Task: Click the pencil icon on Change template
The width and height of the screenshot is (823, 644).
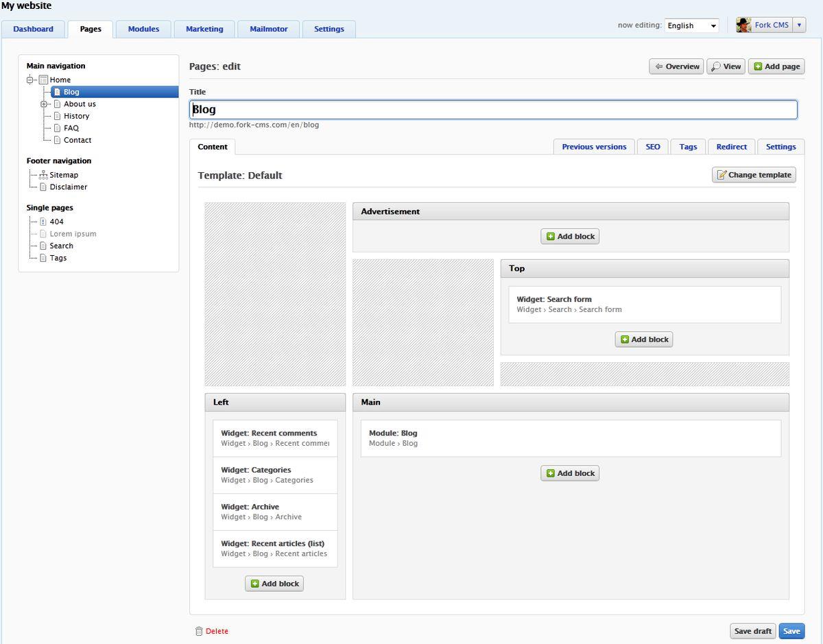Action: [721, 175]
